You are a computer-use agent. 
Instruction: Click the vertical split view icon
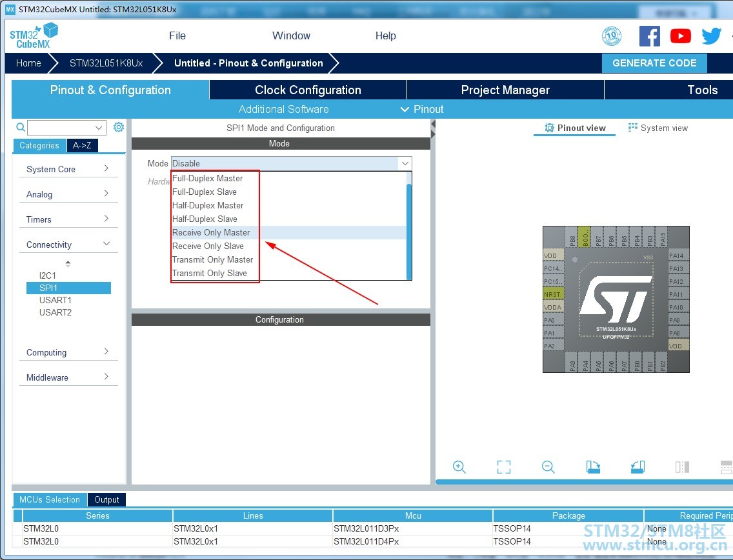pyautogui.click(x=682, y=466)
